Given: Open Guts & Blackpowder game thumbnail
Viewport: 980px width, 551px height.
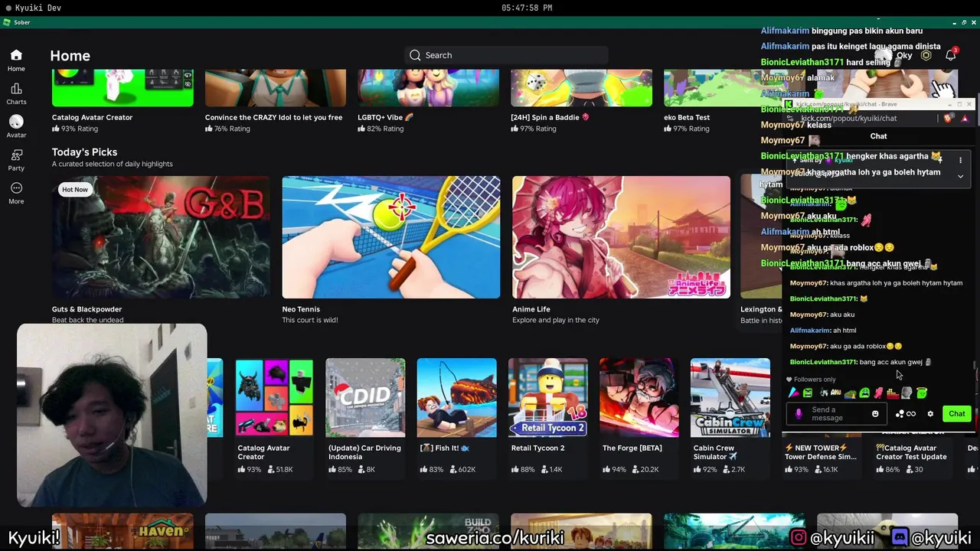Looking at the screenshot, I should pyautogui.click(x=161, y=237).
